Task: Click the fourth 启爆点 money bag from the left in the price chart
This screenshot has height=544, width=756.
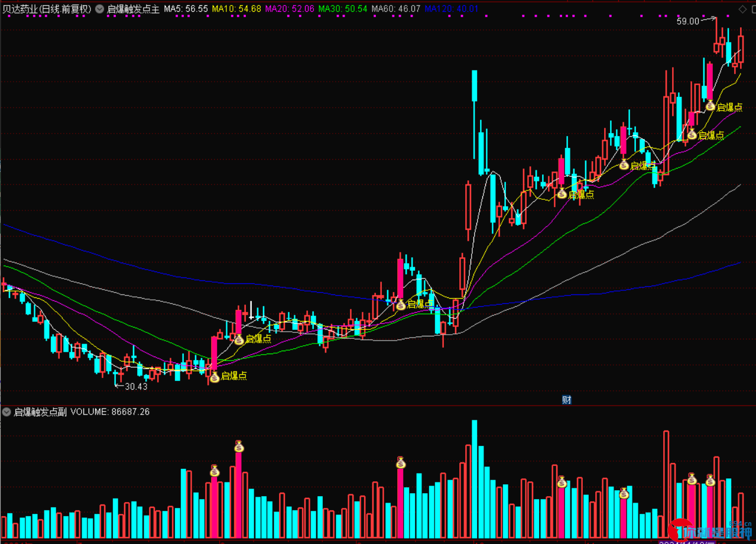Action: click(562, 193)
